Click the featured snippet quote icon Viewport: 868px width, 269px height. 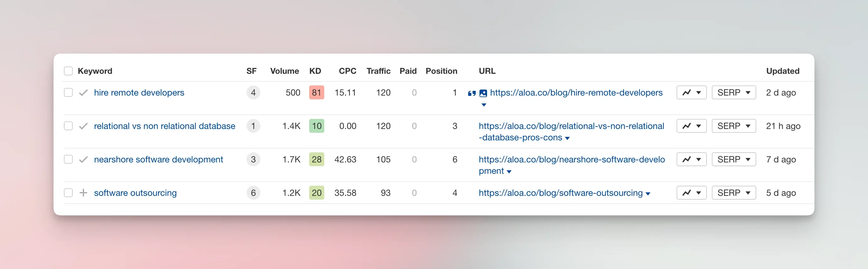(x=471, y=93)
